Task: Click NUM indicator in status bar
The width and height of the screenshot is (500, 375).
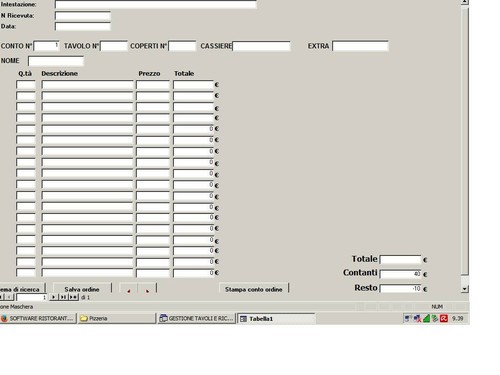Action: pyautogui.click(x=437, y=307)
